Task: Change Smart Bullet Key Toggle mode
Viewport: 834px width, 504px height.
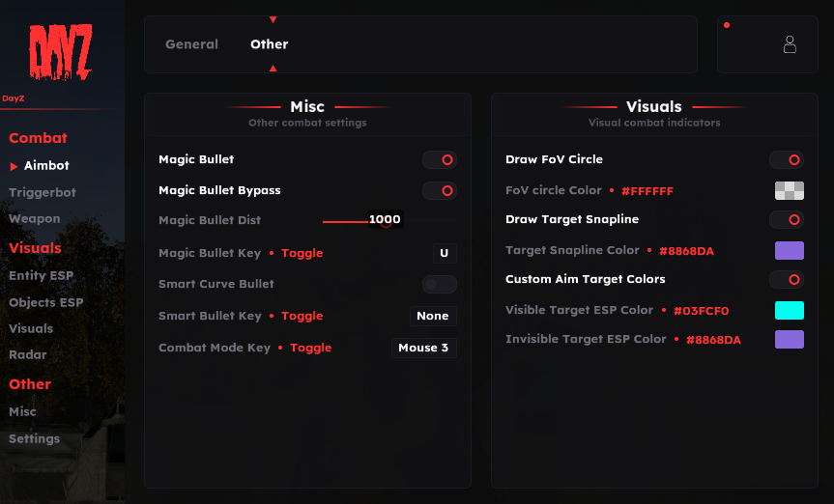Action: pyautogui.click(x=302, y=316)
